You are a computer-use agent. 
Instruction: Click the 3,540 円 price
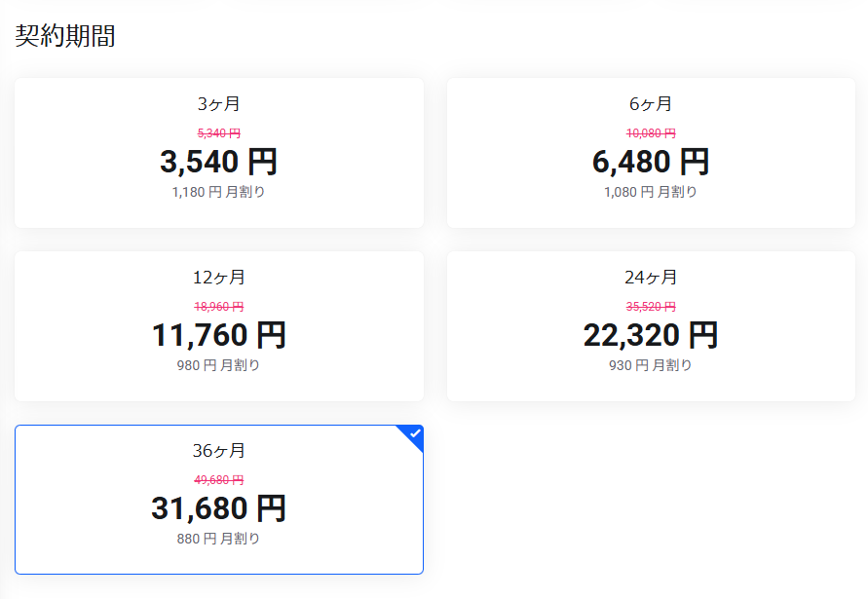click(x=218, y=162)
